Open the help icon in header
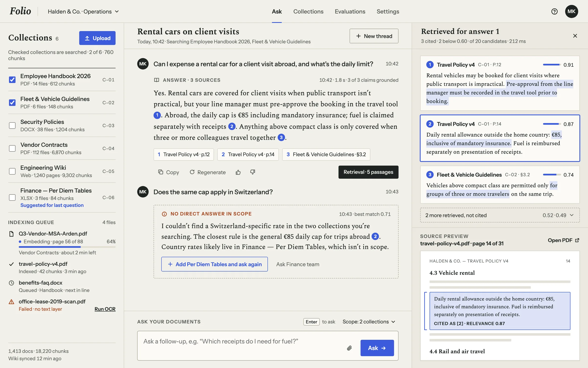The width and height of the screenshot is (588, 368). (x=554, y=12)
